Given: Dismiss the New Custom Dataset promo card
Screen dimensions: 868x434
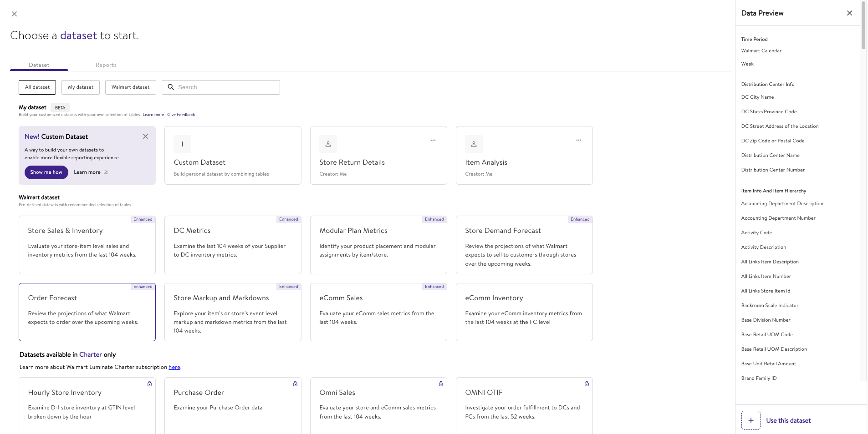Looking at the screenshot, I should pyautogui.click(x=145, y=136).
